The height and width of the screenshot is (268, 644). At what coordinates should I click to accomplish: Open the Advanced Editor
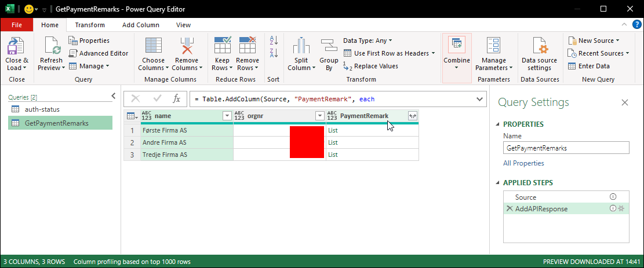99,53
